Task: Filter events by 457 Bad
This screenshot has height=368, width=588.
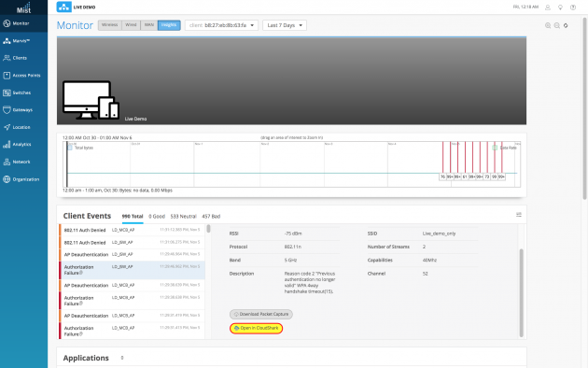Action: click(211, 217)
